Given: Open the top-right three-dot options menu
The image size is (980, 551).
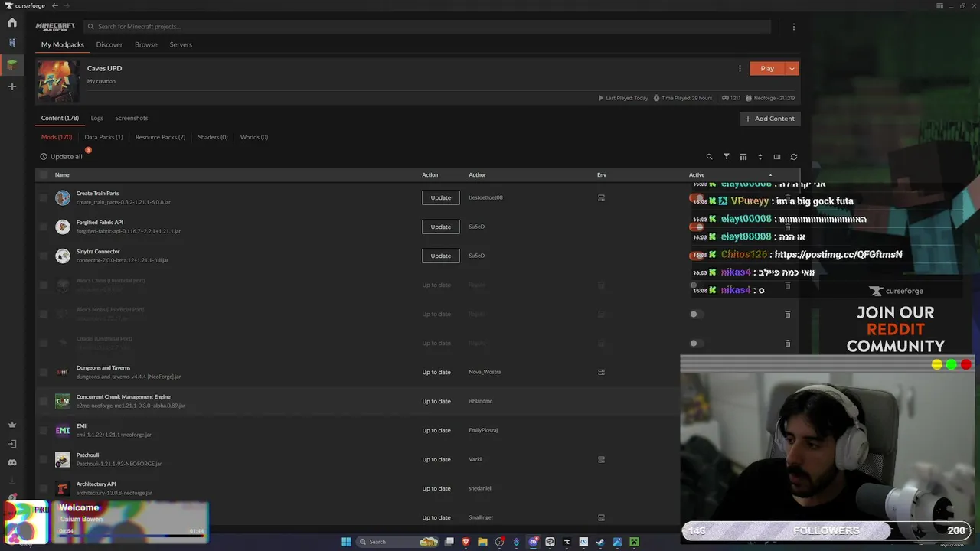Looking at the screenshot, I should (x=793, y=27).
